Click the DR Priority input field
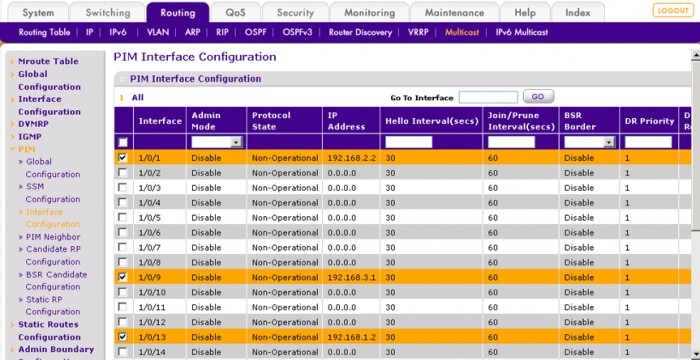 pos(648,142)
